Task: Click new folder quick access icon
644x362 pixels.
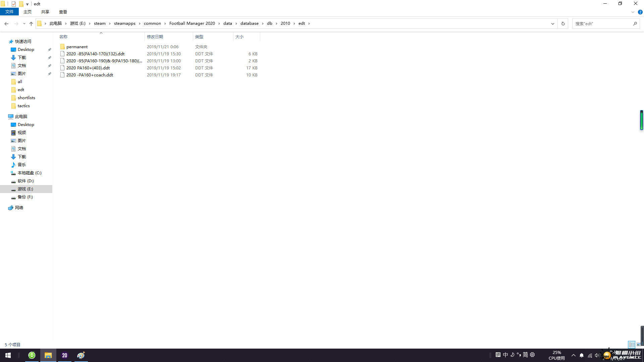Action: (21, 4)
